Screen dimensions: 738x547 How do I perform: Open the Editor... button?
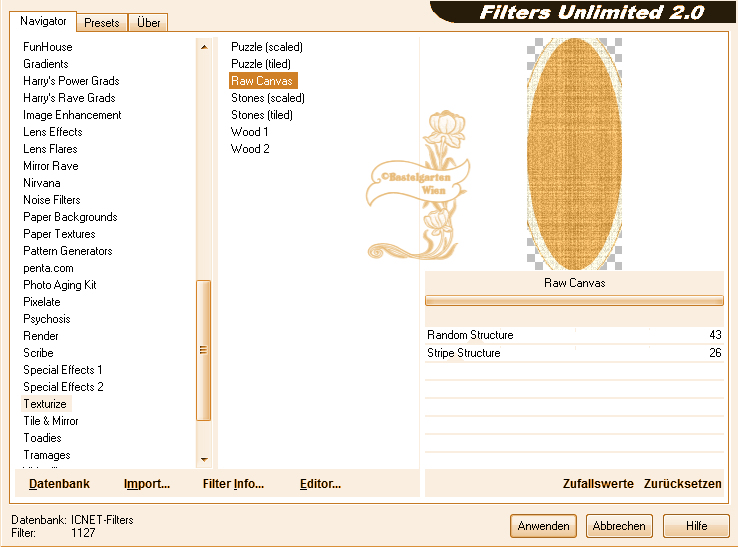click(x=321, y=484)
